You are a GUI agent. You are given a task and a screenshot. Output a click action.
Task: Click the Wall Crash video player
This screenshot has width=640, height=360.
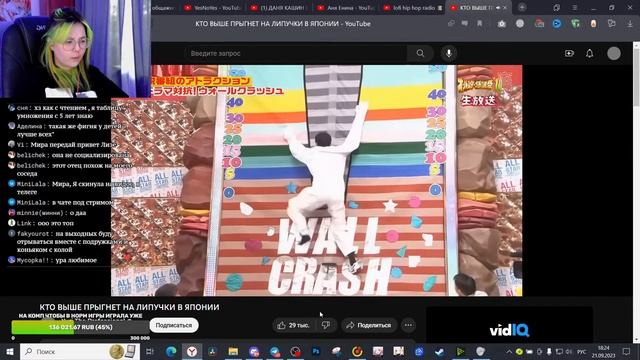click(x=316, y=180)
